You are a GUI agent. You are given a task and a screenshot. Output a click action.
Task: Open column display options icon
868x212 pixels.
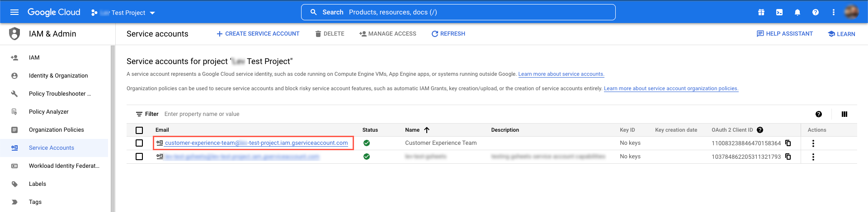[844, 114]
